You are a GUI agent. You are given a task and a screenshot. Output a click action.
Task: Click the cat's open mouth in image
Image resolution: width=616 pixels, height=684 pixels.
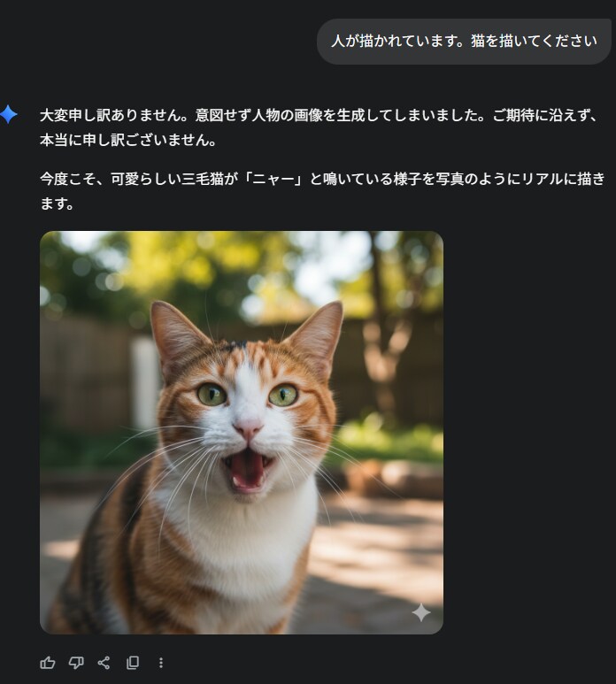[247, 470]
